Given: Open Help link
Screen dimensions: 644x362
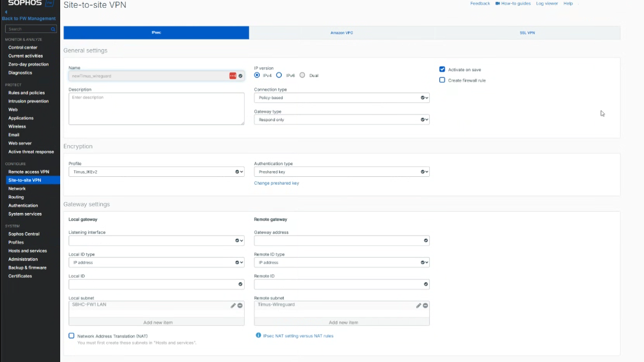Looking at the screenshot, I should [x=568, y=3].
